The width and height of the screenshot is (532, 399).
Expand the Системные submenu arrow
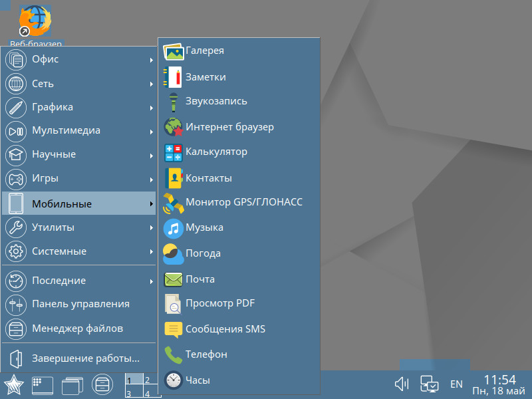152,252
